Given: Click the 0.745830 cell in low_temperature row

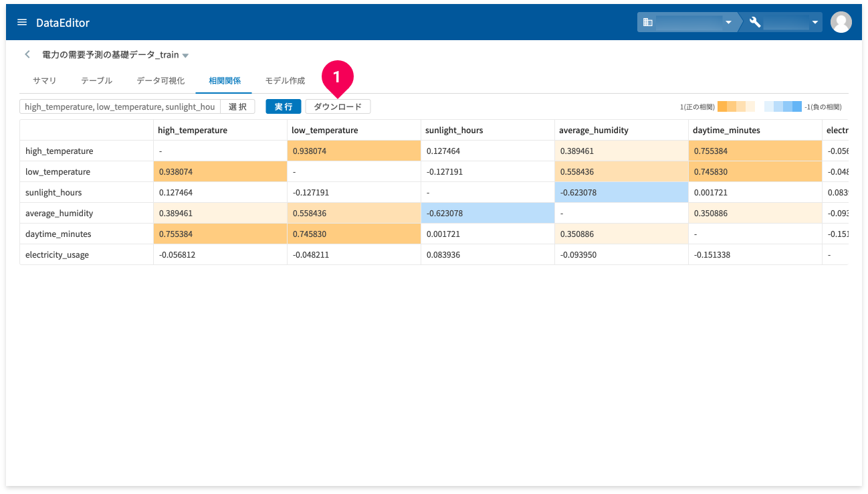Looking at the screenshot, I should tap(755, 171).
